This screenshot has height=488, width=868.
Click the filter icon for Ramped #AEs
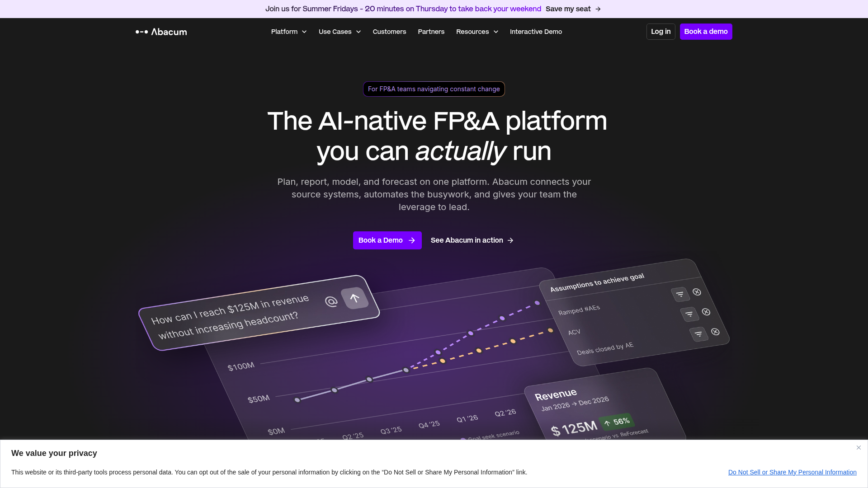coord(680,294)
